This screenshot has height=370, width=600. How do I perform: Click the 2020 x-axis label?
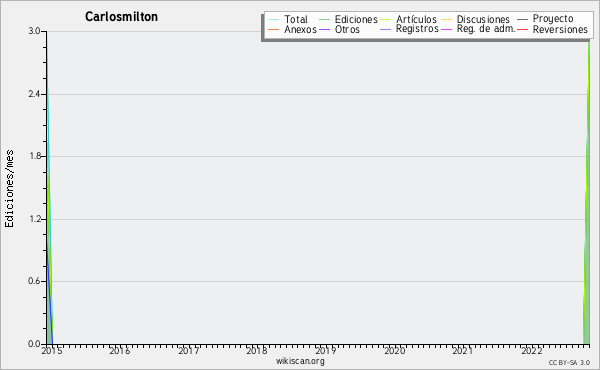395,350
